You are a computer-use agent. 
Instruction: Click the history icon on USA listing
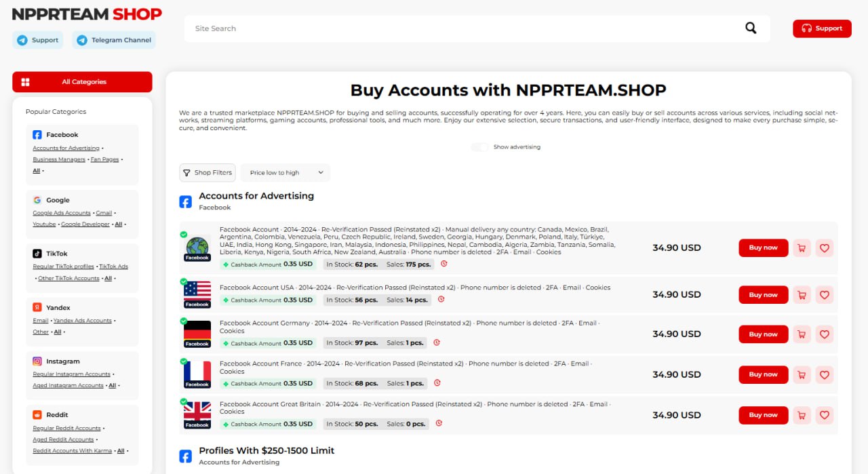(441, 299)
